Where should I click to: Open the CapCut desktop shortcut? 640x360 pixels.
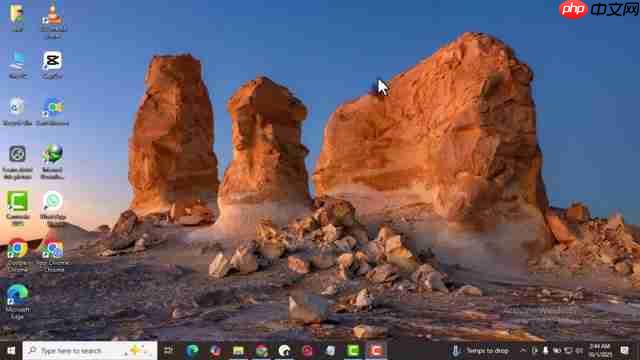click(x=52, y=65)
